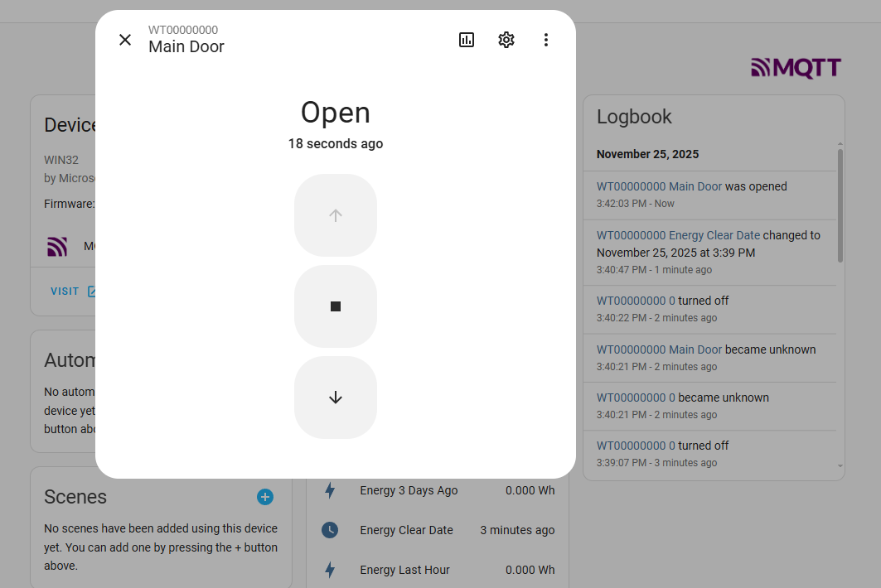Close the Main Door dialog
The image size is (881, 588).
tap(125, 40)
